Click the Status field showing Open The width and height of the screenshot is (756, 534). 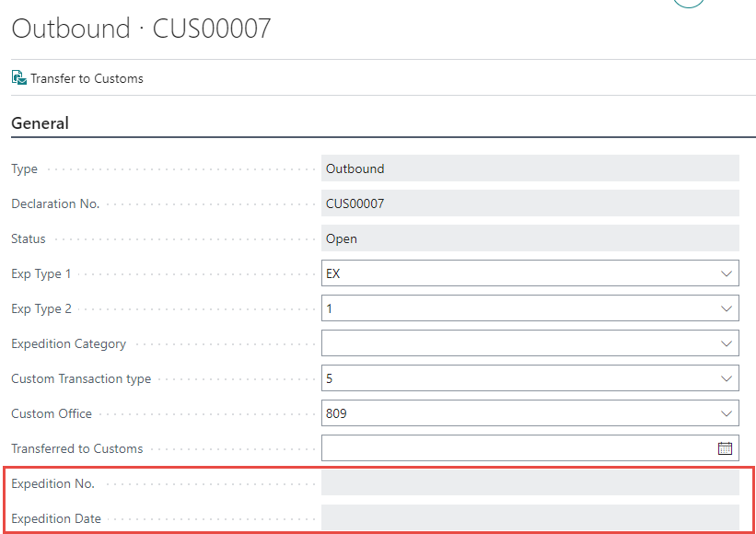(x=529, y=238)
